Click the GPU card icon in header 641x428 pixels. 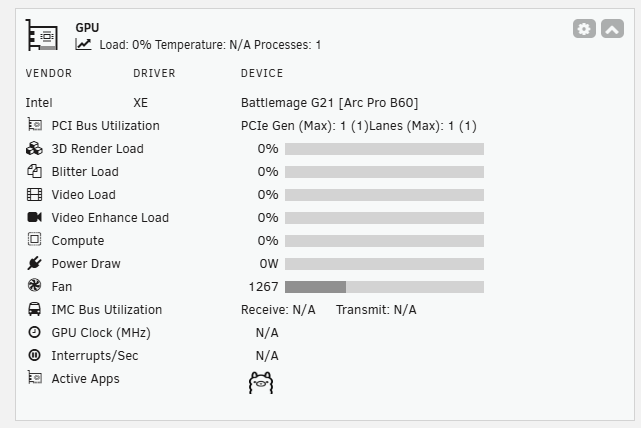pos(42,35)
